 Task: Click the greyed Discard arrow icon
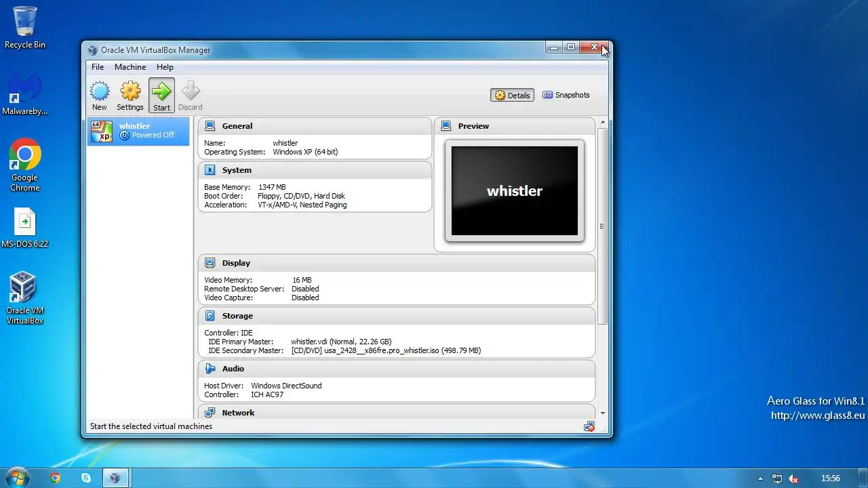191,91
